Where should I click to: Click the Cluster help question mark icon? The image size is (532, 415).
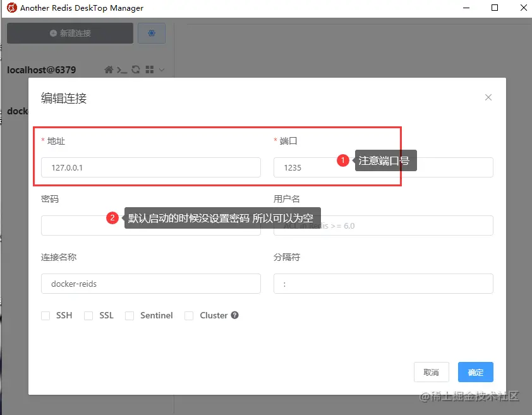click(235, 315)
